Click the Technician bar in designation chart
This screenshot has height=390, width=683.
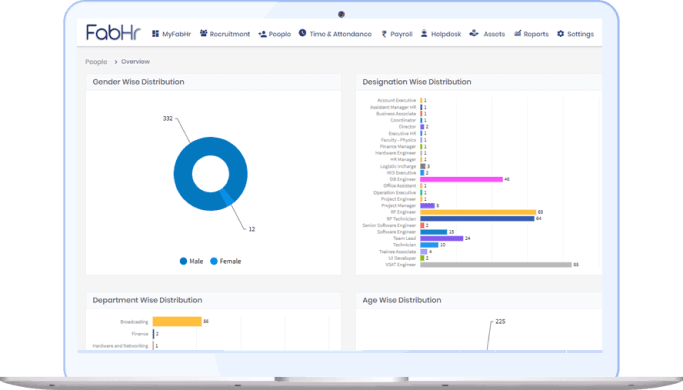point(429,245)
